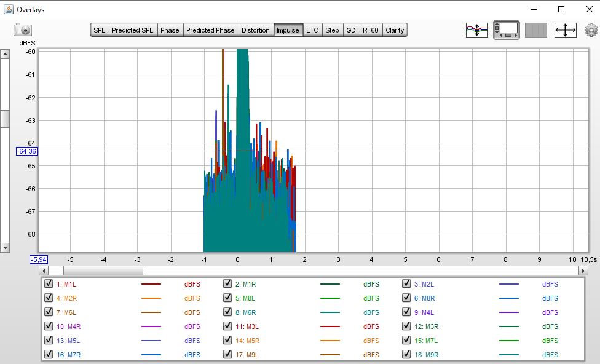Click the horizontal scrollbar left arrow
This screenshot has height=364, width=600.
[43, 271]
